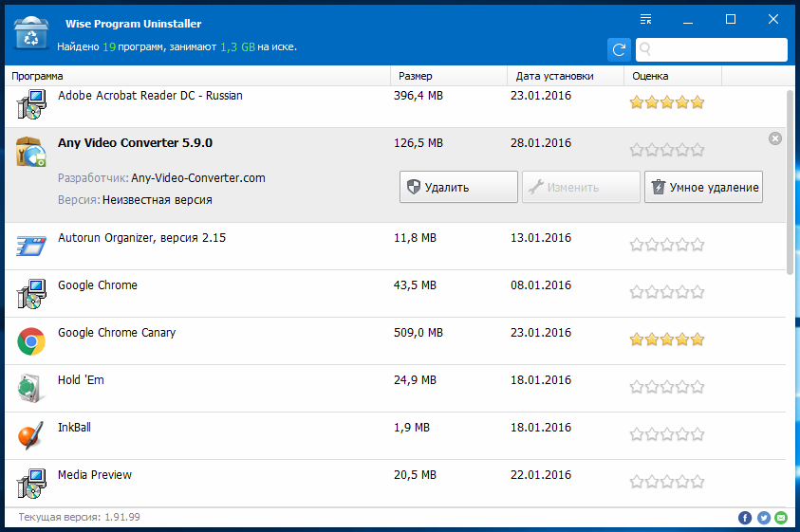Click the Wise Program Uninstaller logo
This screenshot has width=800, height=532.
point(31,33)
